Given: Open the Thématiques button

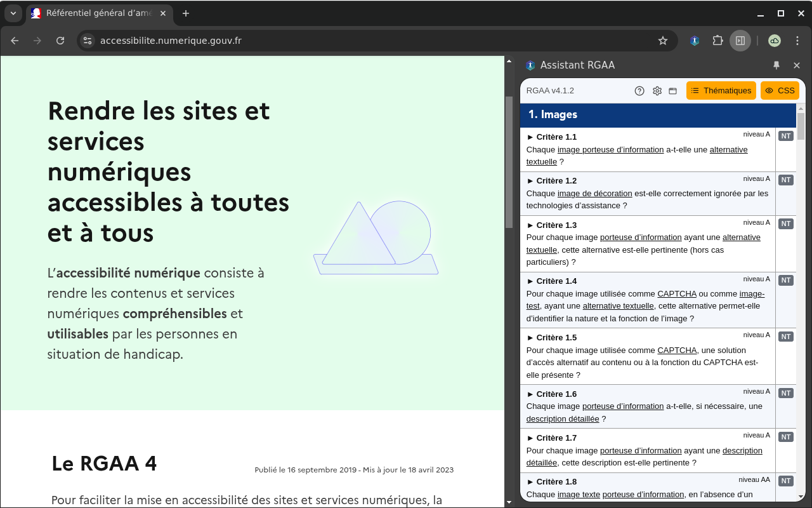Looking at the screenshot, I should 721,90.
